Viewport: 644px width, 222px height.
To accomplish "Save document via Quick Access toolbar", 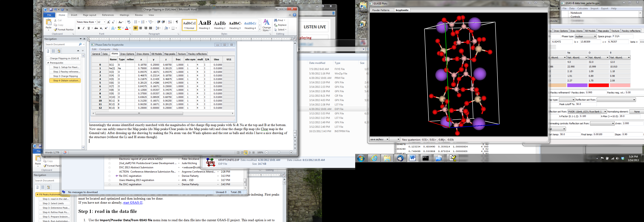I will tap(51, 10).
